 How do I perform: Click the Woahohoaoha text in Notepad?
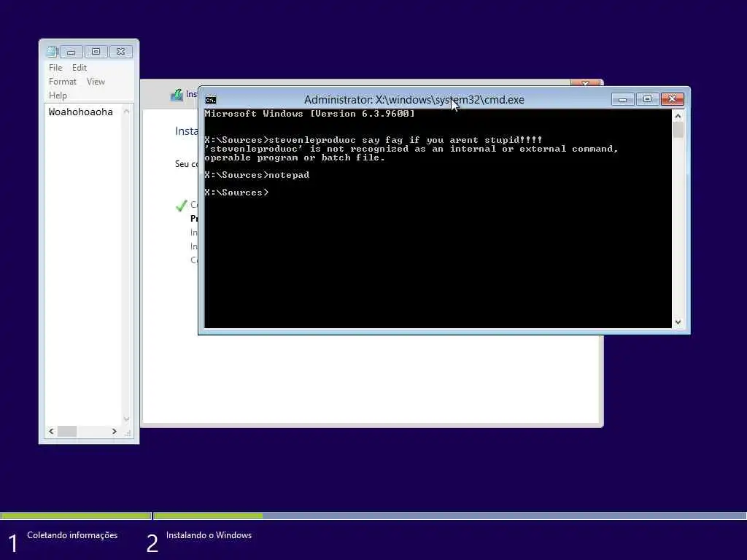point(80,112)
